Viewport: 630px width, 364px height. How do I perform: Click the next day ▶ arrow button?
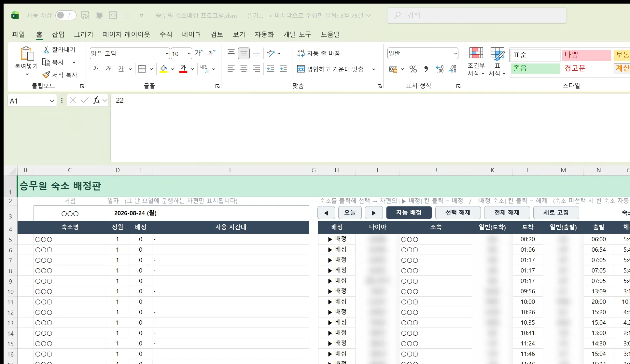coord(374,213)
